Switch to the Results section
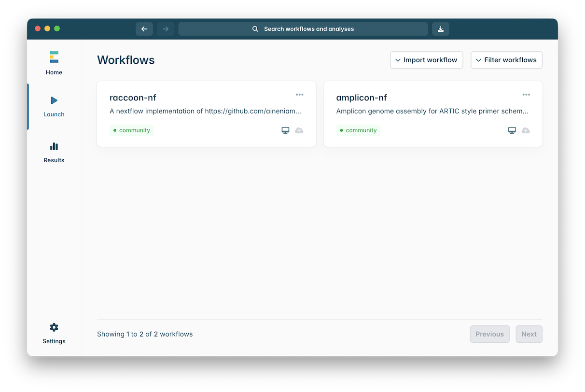Screen dimensions: 585x392 click(54, 152)
